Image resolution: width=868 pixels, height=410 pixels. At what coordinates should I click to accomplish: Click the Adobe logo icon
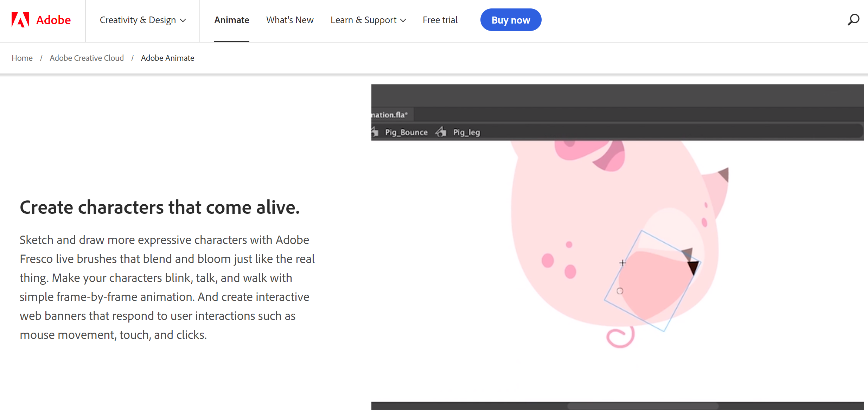(x=20, y=20)
